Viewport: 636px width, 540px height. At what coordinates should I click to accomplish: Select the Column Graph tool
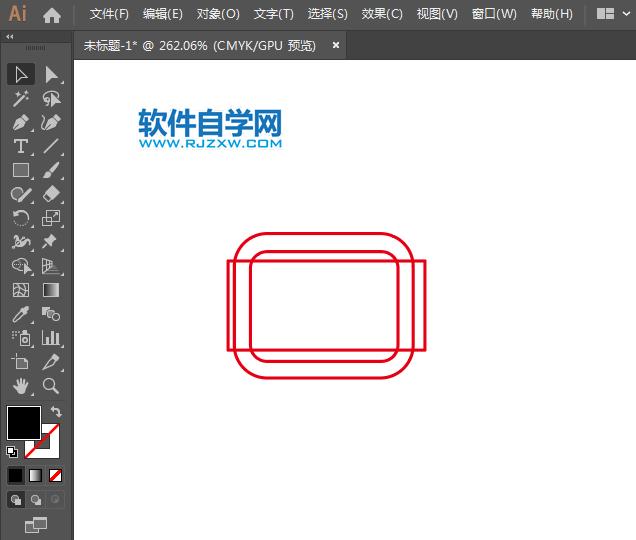click(x=51, y=338)
